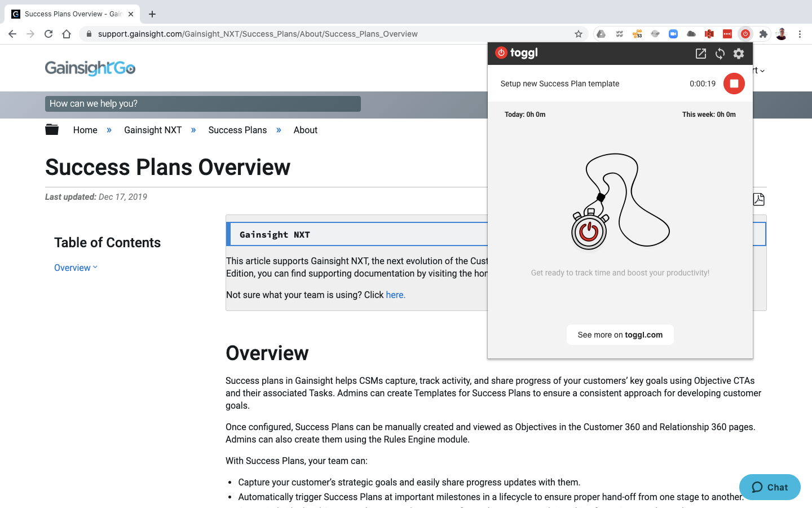This screenshot has height=508, width=812.
Task: Click the 'Gainsight NXT' banner label
Action: 275,235
